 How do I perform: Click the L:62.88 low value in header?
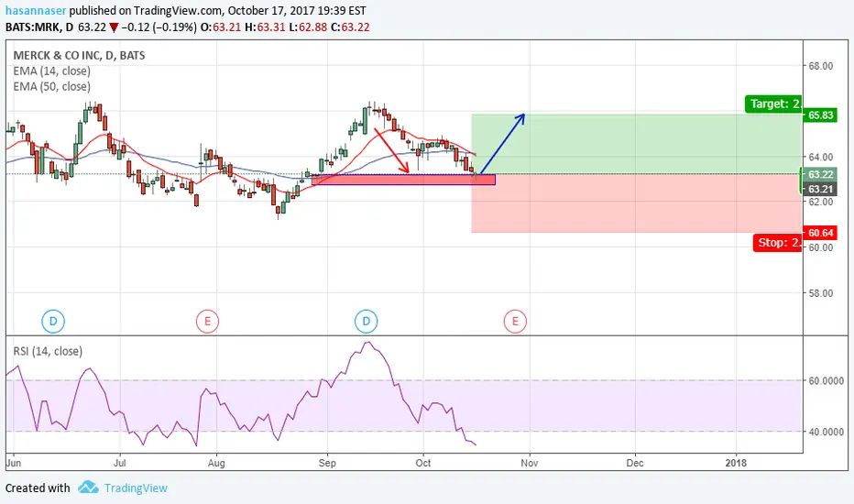pos(309,27)
